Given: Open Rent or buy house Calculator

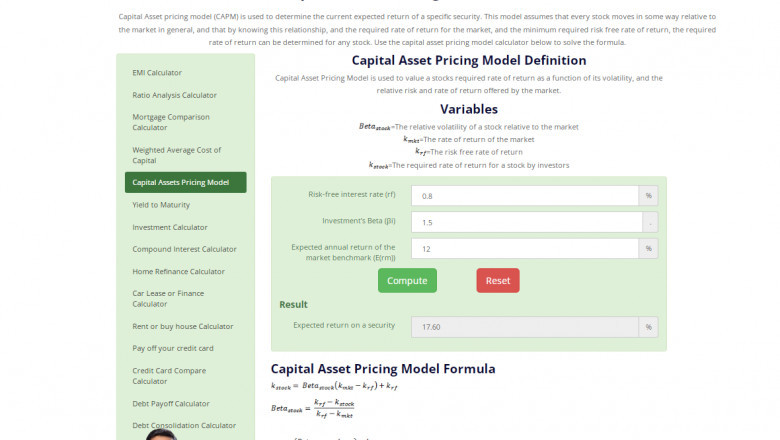Looking at the screenshot, I should click(x=182, y=326).
